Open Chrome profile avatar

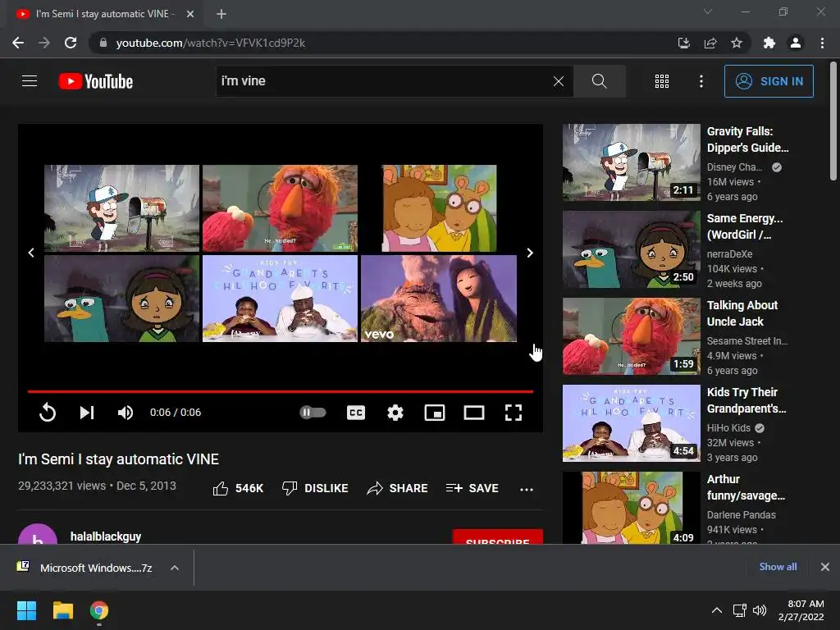796,43
